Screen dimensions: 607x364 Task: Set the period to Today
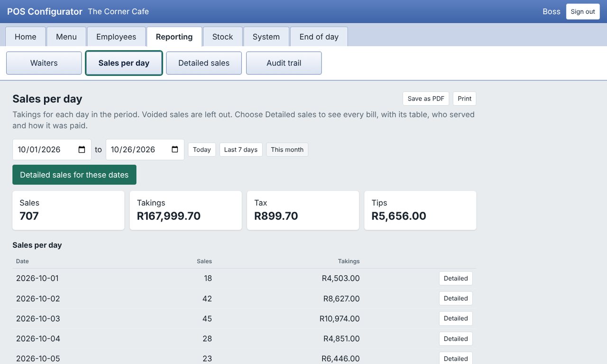(202, 150)
